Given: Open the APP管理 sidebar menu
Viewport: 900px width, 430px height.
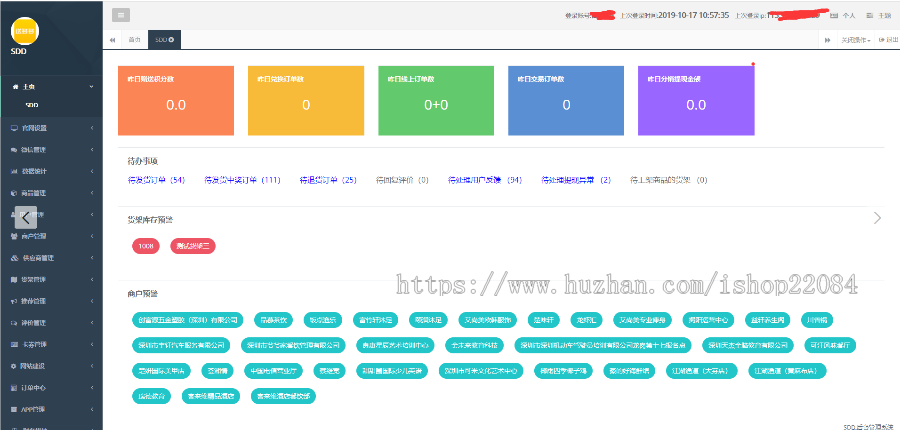Looking at the screenshot, I should tap(52, 410).
